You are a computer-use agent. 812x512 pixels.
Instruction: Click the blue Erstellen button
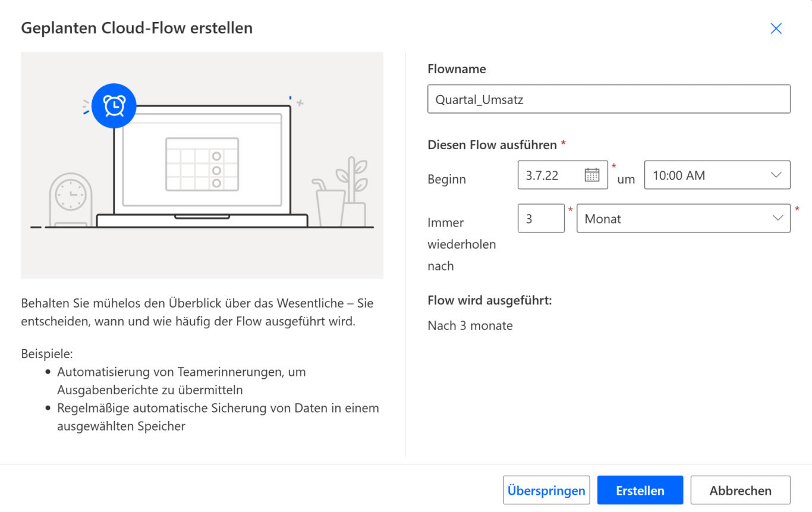coord(640,491)
